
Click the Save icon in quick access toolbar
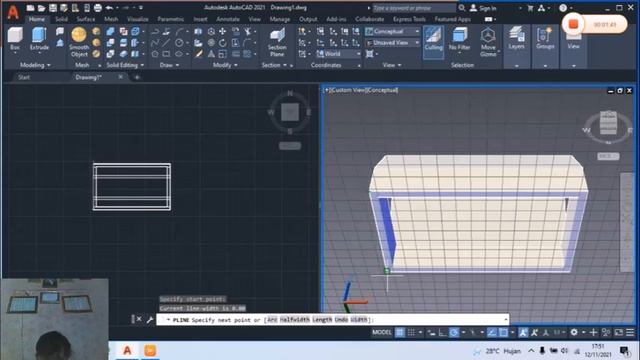(53, 8)
